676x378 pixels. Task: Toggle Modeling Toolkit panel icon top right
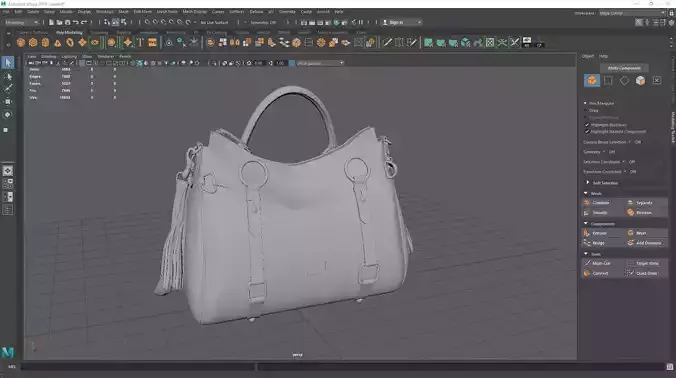[639, 22]
